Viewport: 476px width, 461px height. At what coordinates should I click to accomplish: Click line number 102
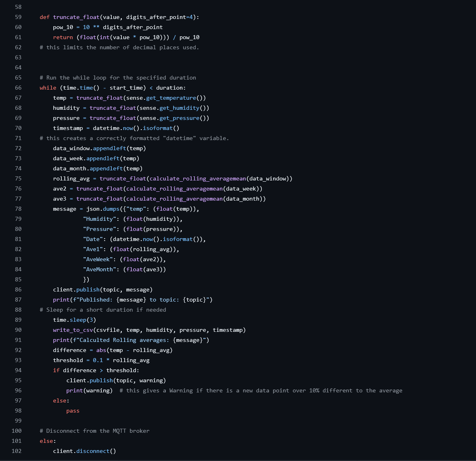17,451
